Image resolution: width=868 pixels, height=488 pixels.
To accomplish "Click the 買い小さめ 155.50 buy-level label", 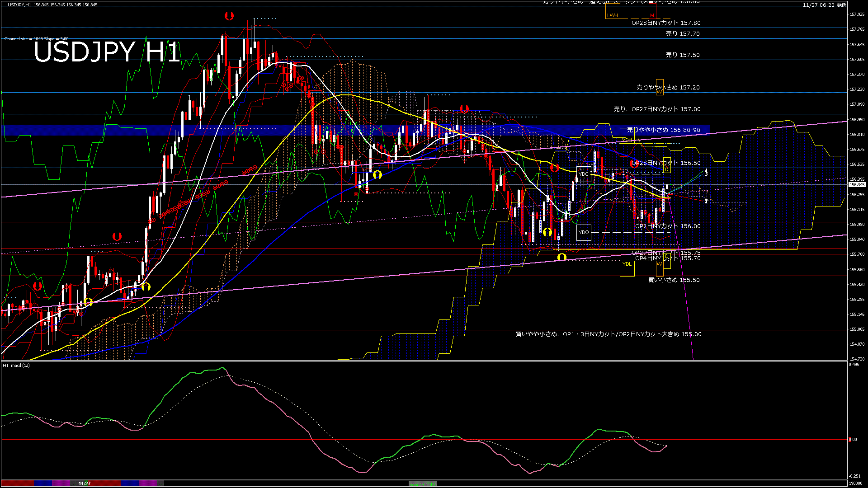I will click(674, 280).
